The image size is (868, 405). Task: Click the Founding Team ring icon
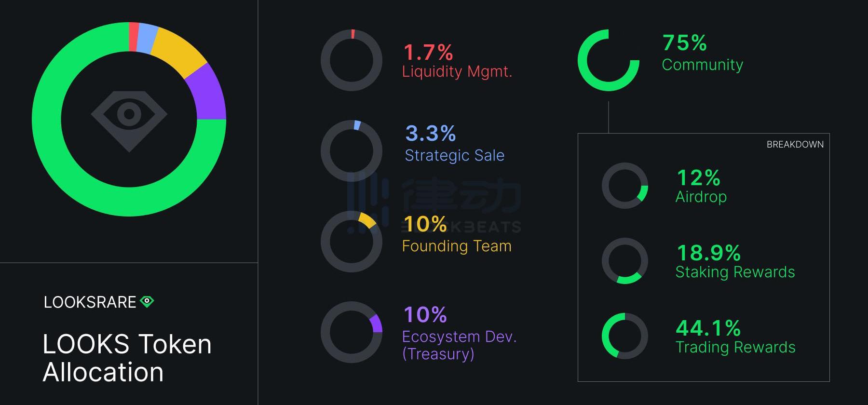pos(352,241)
